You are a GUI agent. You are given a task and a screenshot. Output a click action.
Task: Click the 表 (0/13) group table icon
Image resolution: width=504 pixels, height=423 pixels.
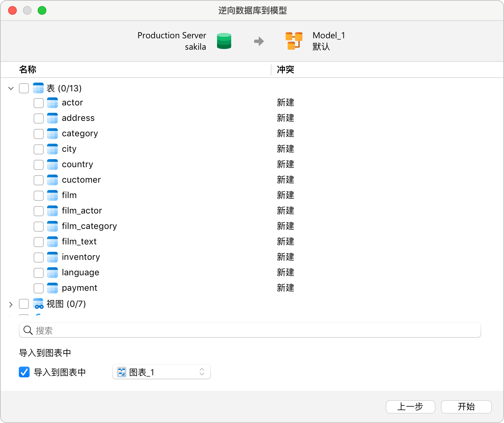(x=38, y=88)
